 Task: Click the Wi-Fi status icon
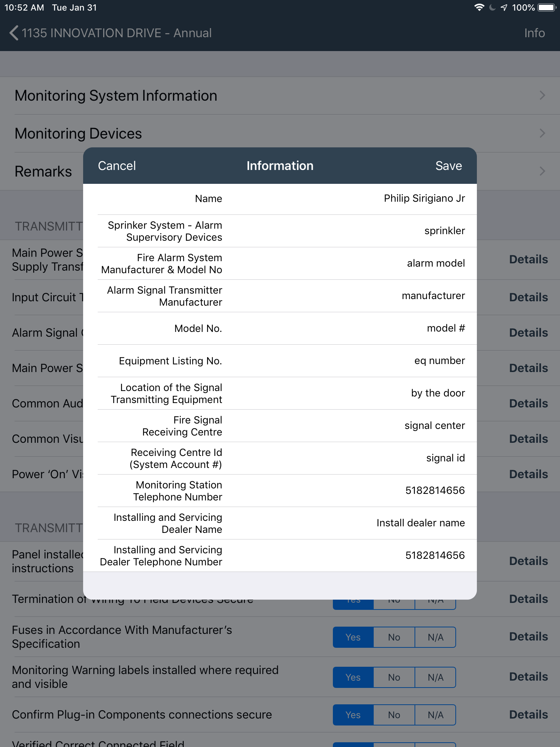coord(479,7)
